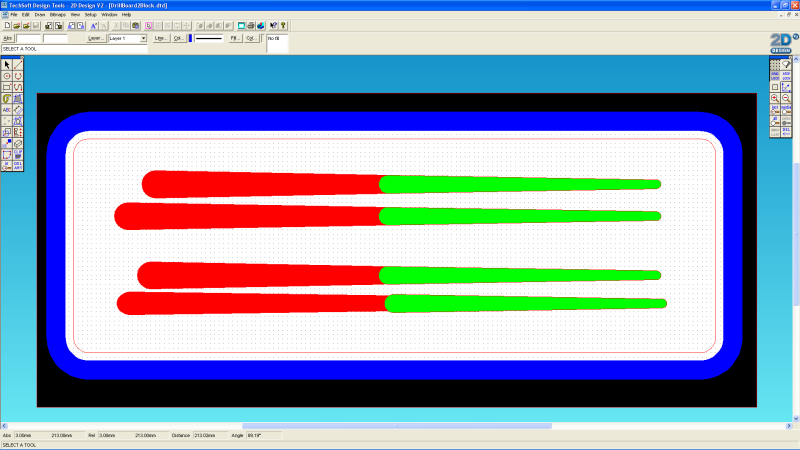
Task: Select the arrow Select tool
Action: 7,65
